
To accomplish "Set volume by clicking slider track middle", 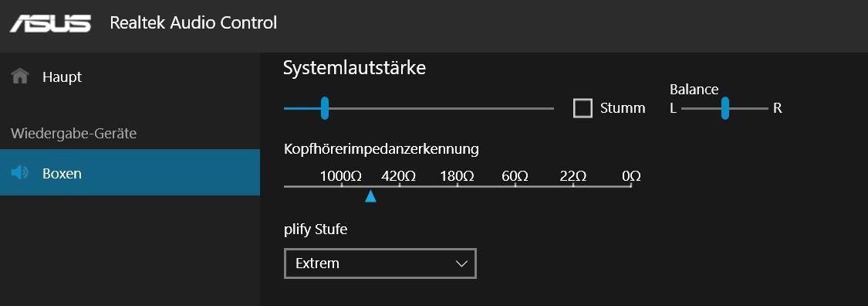I will [x=418, y=109].
